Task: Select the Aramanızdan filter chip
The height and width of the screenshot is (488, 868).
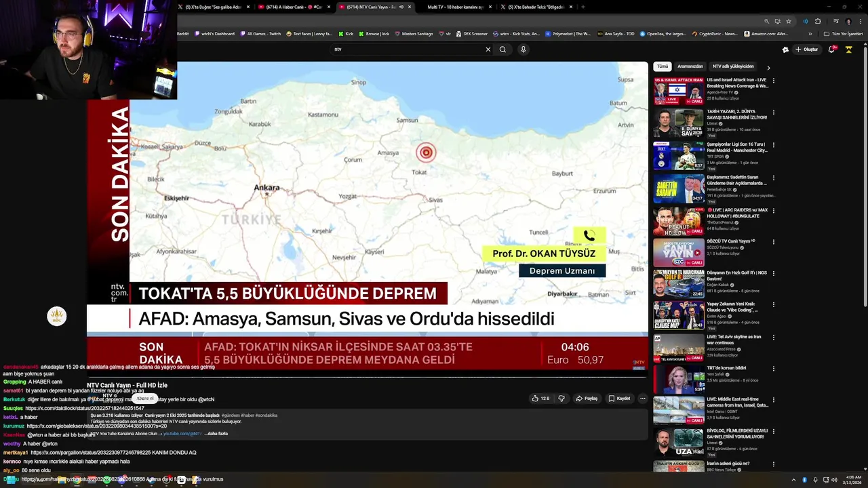Action: [690, 66]
